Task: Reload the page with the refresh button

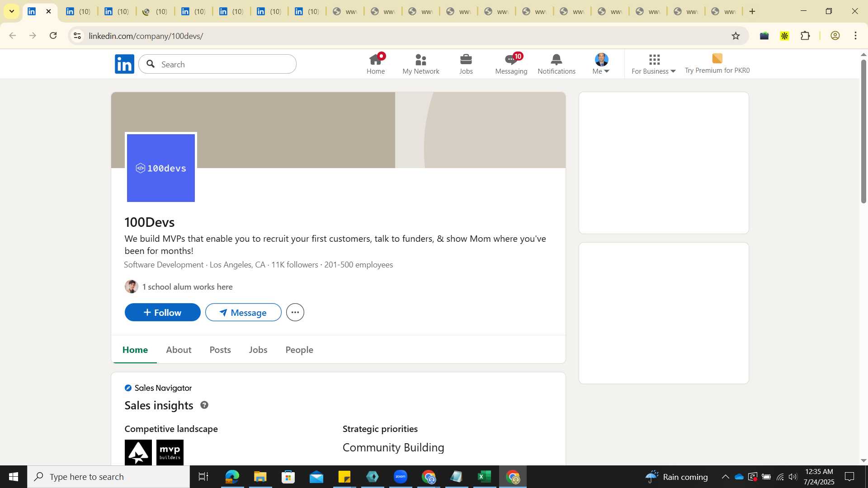Action: click(x=53, y=36)
